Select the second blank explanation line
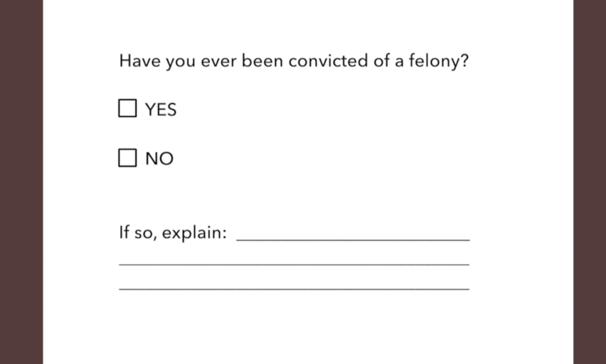606x364 pixels. click(x=294, y=264)
